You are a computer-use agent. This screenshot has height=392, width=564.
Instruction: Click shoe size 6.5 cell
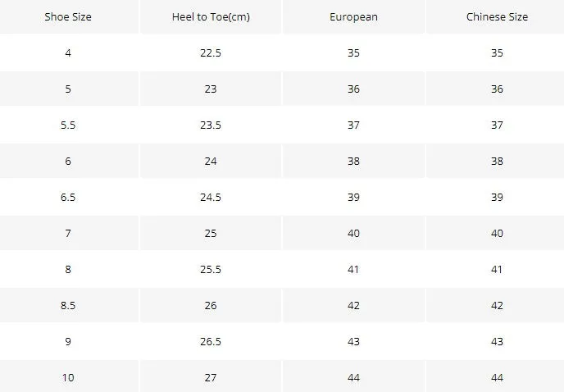68,197
